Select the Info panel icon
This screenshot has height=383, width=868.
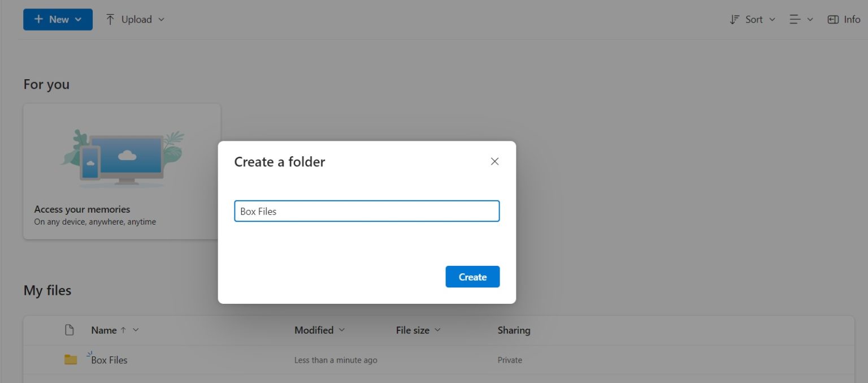tap(833, 19)
